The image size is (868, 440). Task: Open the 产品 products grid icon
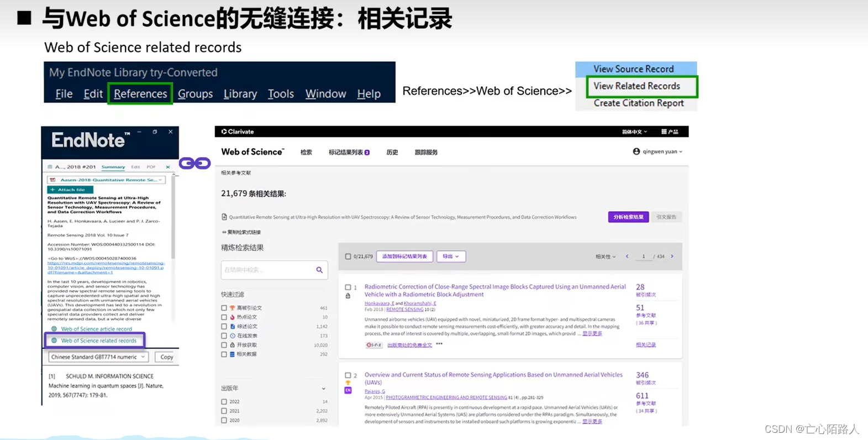tap(664, 132)
